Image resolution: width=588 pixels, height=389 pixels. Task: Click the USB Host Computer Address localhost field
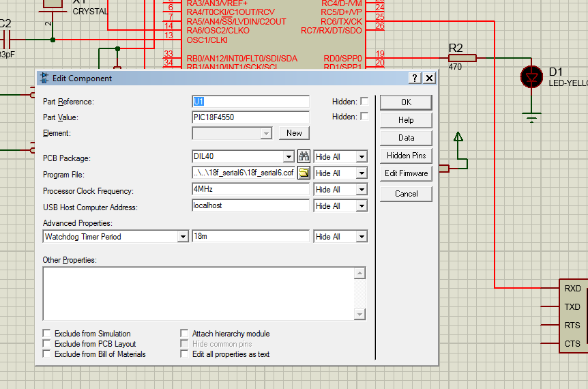pos(250,205)
